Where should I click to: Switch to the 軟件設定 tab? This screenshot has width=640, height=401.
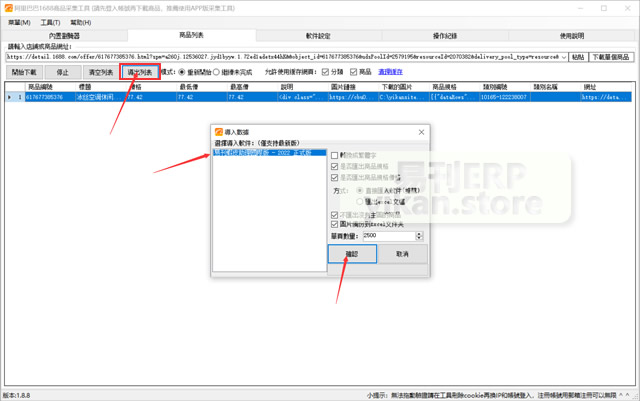[318, 35]
